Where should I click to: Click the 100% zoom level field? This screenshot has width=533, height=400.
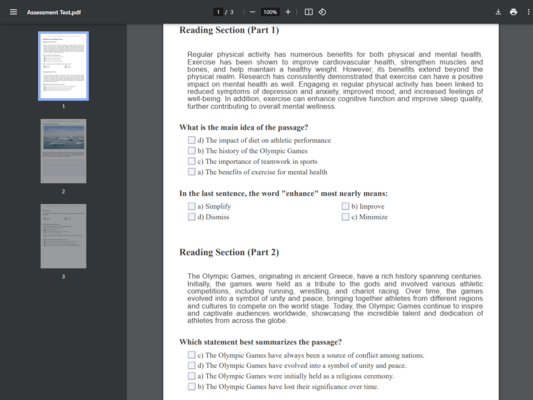[x=270, y=12]
